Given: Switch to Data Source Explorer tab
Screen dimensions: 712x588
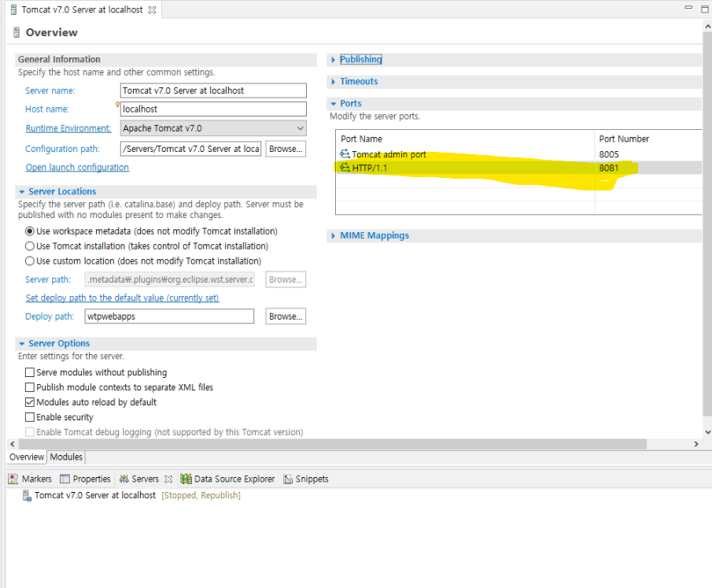Looking at the screenshot, I should (x=228, y=479).
